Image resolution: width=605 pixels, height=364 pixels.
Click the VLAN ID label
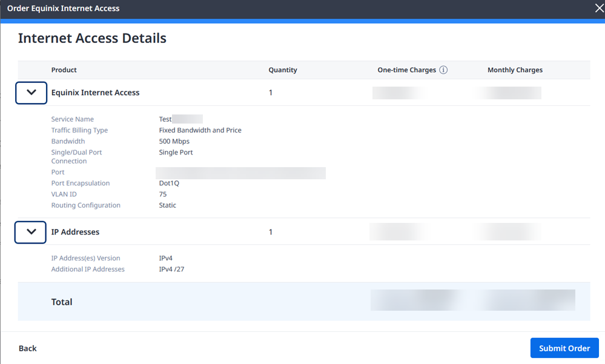pyautogui.click(x=64, y=194)
